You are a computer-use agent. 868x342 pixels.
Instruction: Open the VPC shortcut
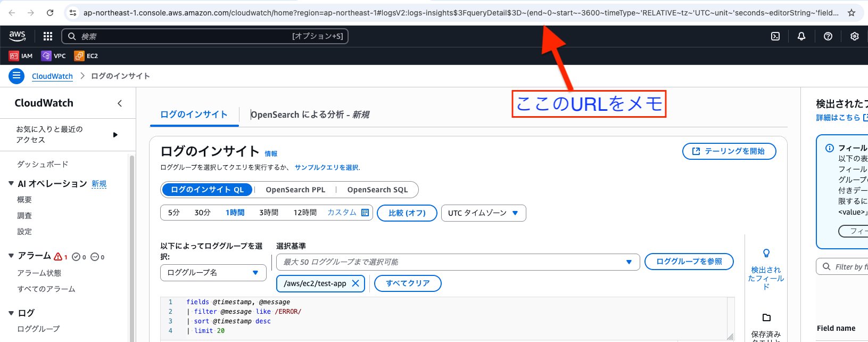[54, 56]
